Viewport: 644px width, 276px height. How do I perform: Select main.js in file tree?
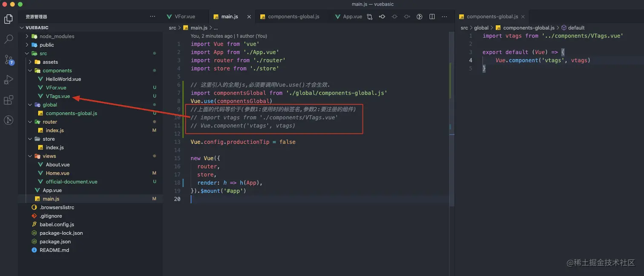click(51, 199)
